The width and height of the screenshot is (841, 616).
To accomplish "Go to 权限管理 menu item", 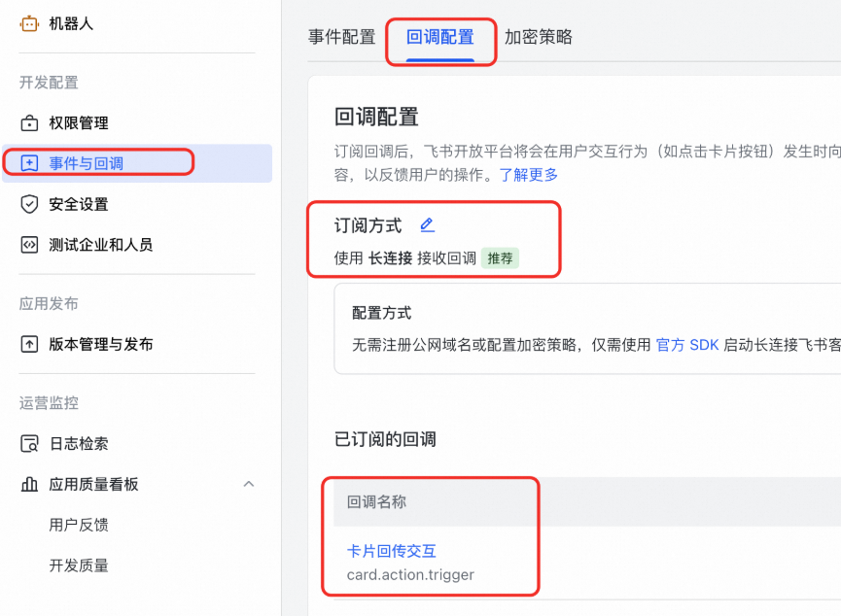I will pos(79,123).
